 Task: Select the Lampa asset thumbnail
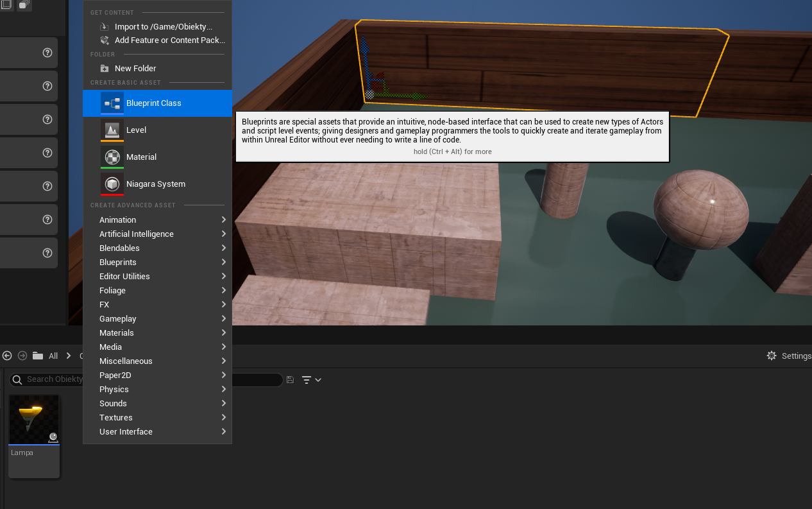point(34,420)
